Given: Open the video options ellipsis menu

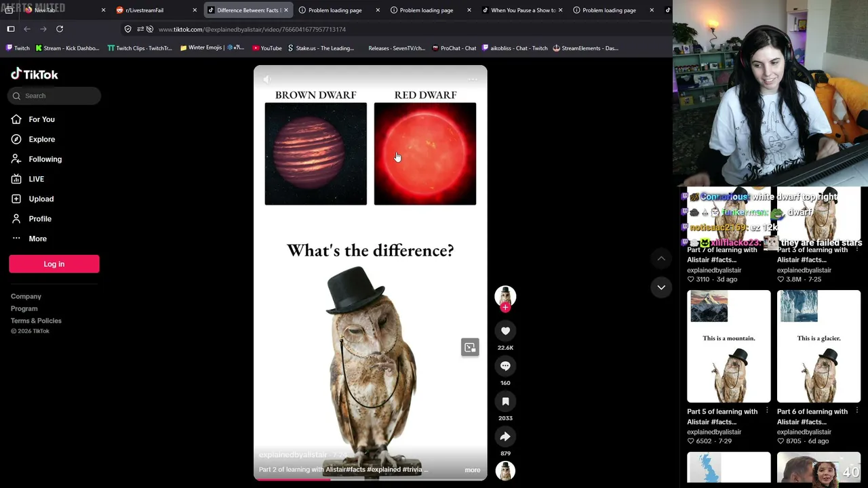Looking at the screenshot, I should pyautogui.click(x=473, y=79).
